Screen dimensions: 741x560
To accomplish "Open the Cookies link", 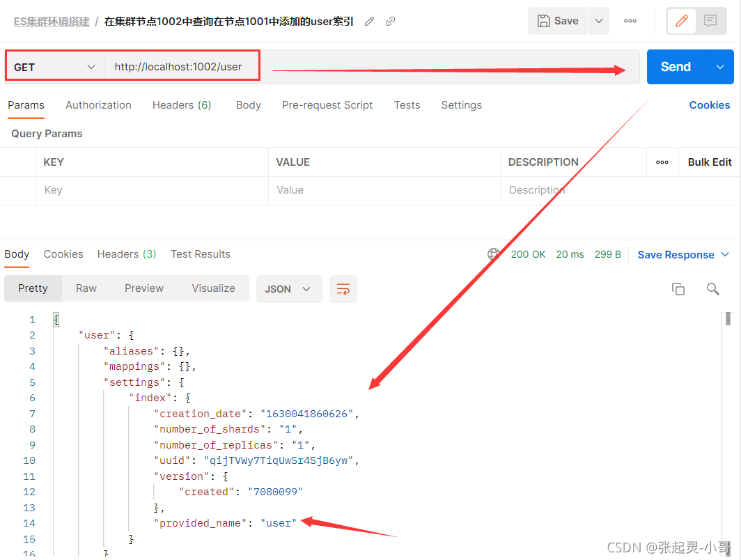I will click(x=710, y=105).
